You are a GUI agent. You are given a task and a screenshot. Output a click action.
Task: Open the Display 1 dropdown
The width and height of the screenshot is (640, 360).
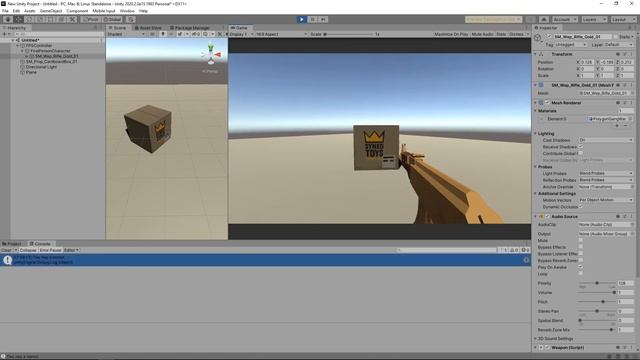pyautogui.click(x=240, y=34)
